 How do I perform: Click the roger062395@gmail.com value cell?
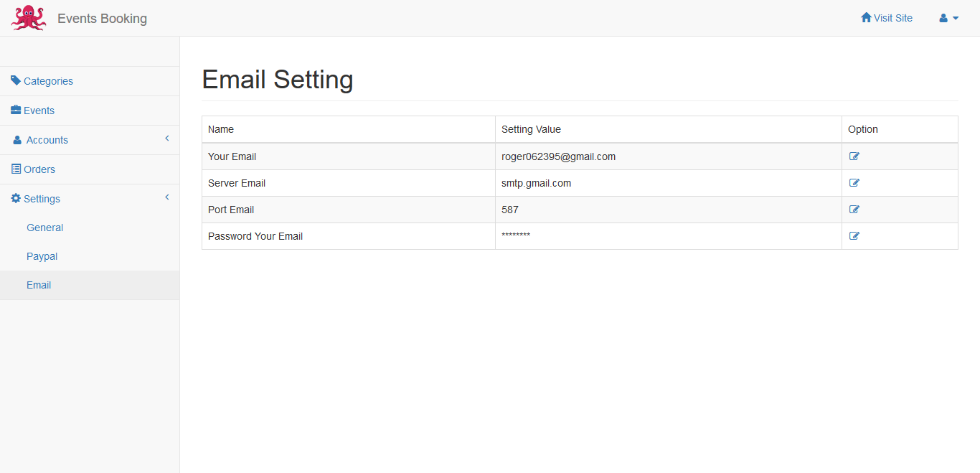[x=558, y=156]
